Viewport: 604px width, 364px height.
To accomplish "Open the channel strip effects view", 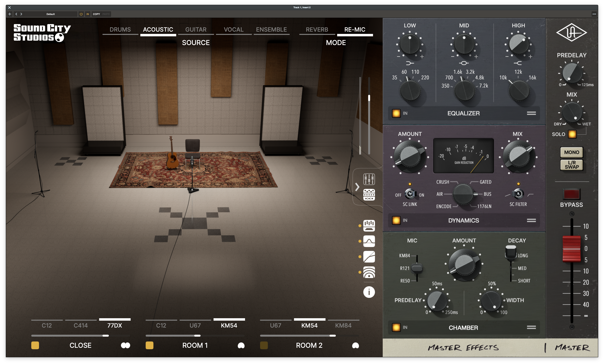I will (x=369, y=194).
